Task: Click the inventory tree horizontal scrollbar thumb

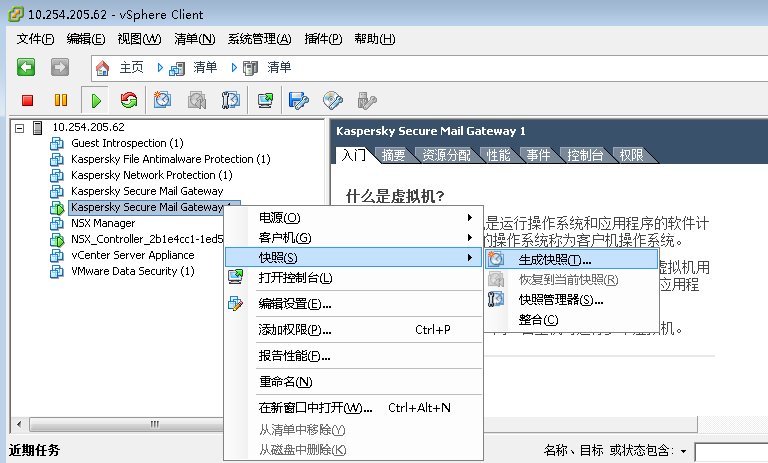Action: coord(127,424)
